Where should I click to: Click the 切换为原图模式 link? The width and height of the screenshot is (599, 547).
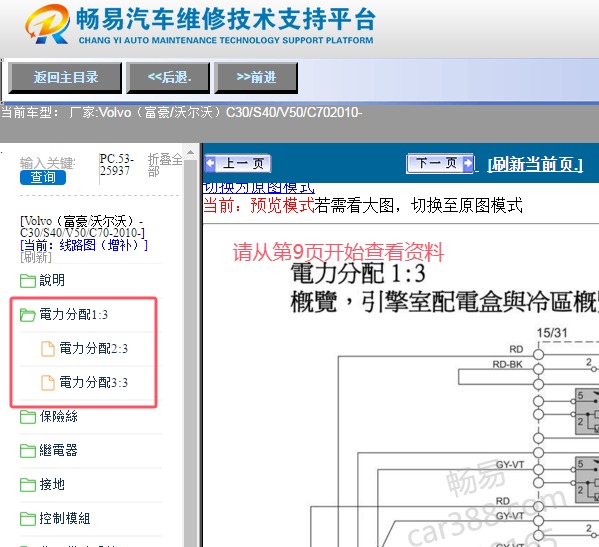click(x=259, y=188)
